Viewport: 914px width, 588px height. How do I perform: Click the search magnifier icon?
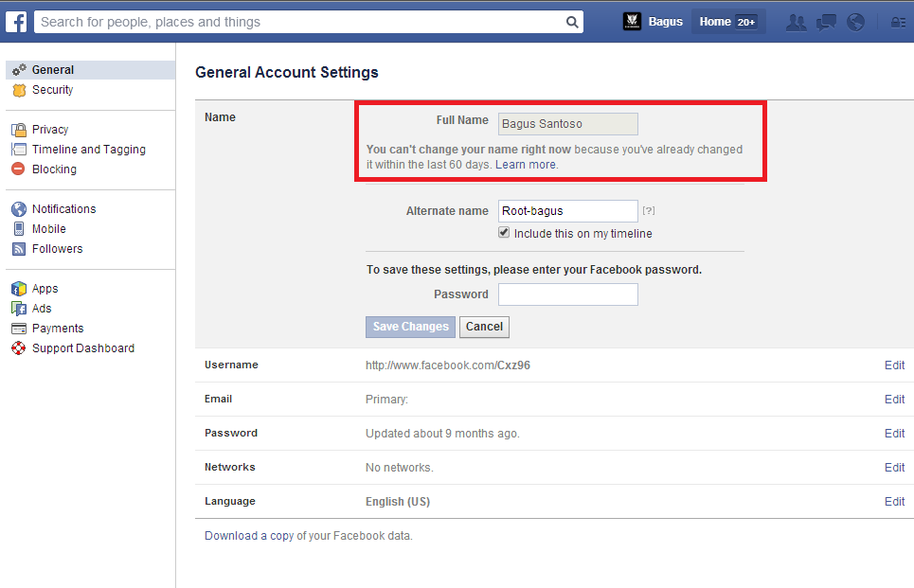click(x=572, y=22)
